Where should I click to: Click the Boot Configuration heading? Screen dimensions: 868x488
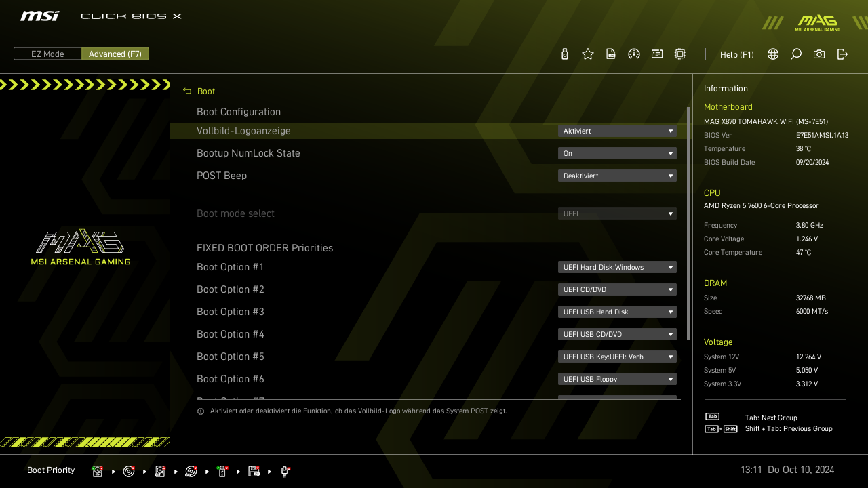click(239, 112)
